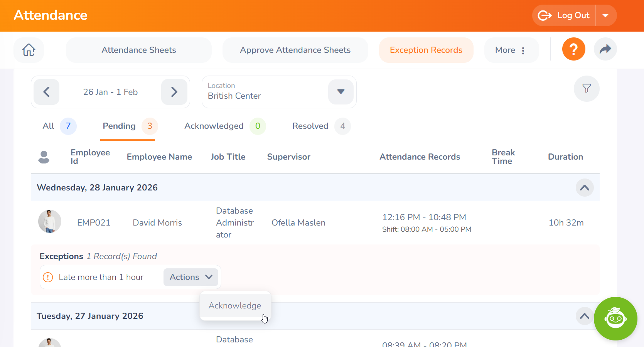This screenshot has width=644, height=347.
Task: Open the orange help question mark
Action: [573, 49]
